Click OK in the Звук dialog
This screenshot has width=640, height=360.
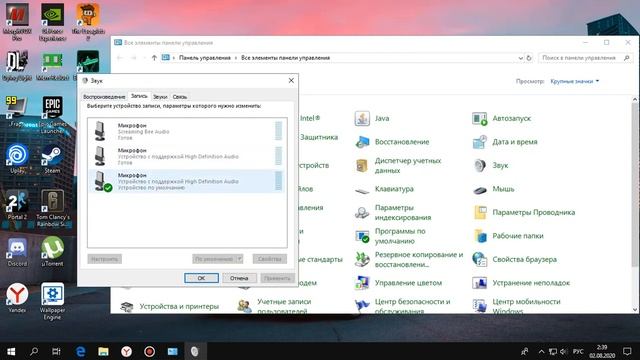coord(201,278)
